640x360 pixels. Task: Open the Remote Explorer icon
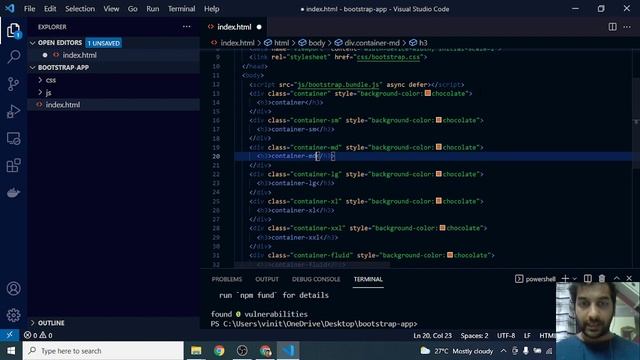coord(13,138)
